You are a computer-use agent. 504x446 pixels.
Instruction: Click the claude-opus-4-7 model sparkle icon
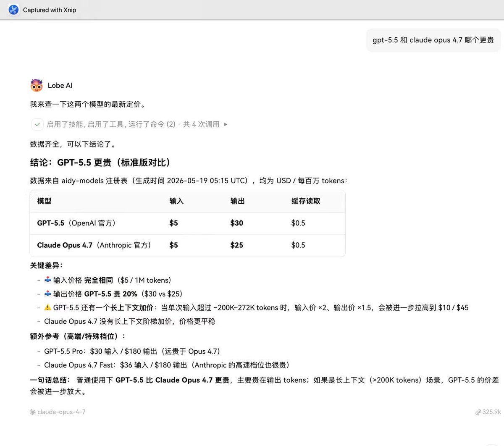[x=33, y=412]
